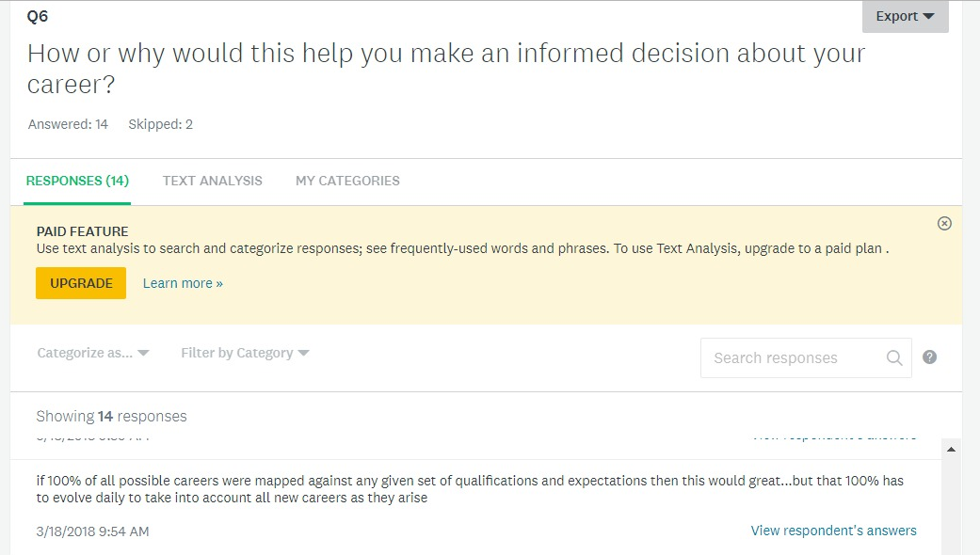Screen dimensions: 980x555
Task: Select the response about 100% of careers
Action: [469, 489]
